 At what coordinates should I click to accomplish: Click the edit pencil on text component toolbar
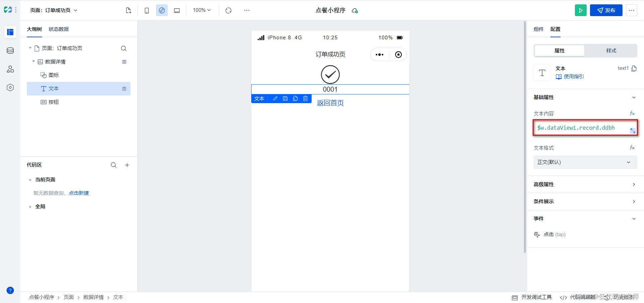point(275,98)
